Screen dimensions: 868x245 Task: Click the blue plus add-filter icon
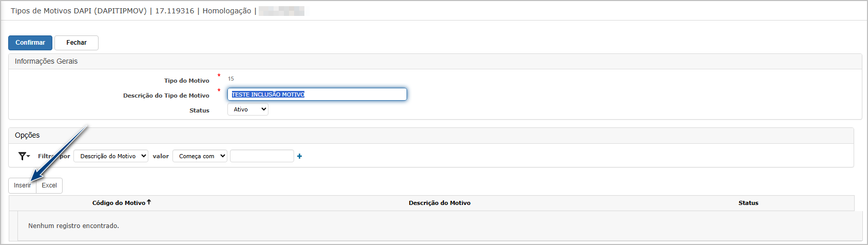[300, 156]
